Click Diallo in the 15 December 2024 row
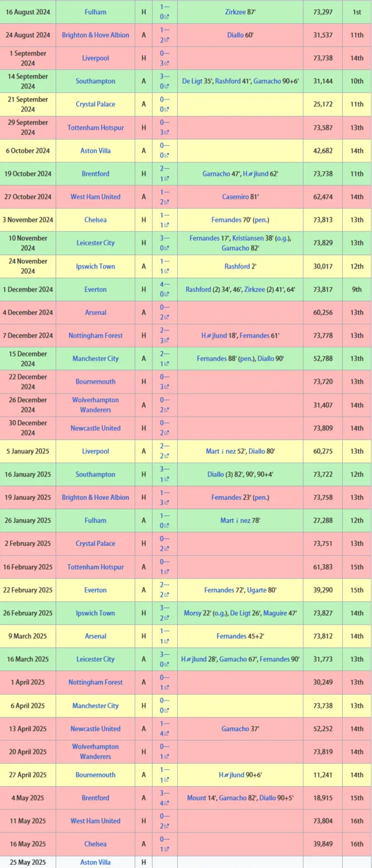The width and height of the screenshot is (372, 868). pos(266,359)
